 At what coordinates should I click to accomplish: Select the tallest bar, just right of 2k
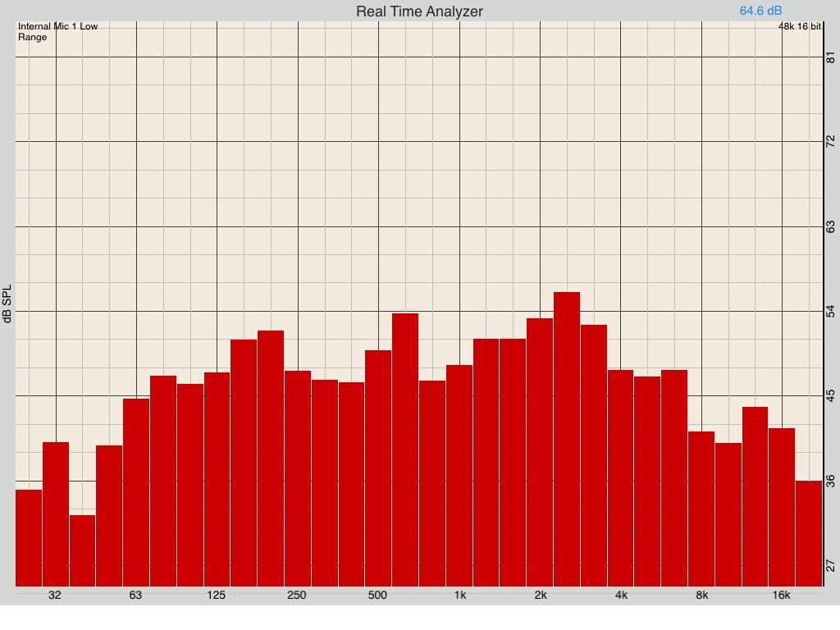[x=567, y=438]
